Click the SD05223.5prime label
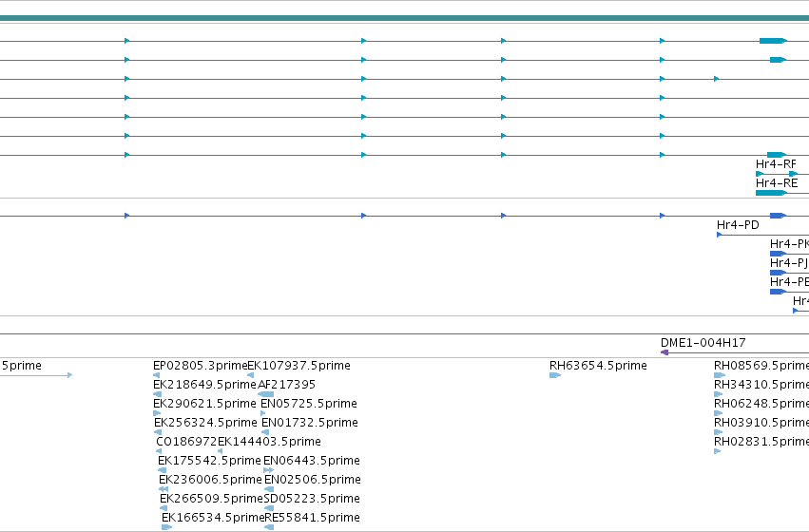 click(312, 499)
